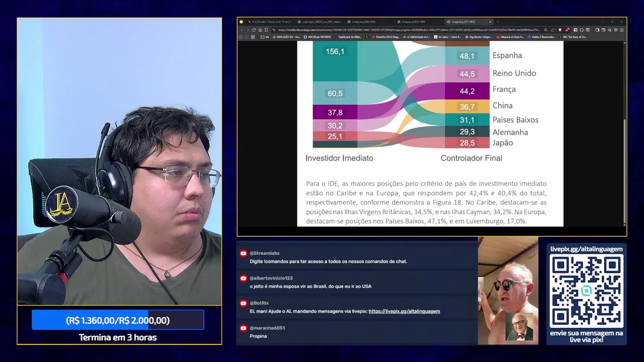Click the 156,1 teal block in chart
The image size is (644, 362).
tap(335, 61)
